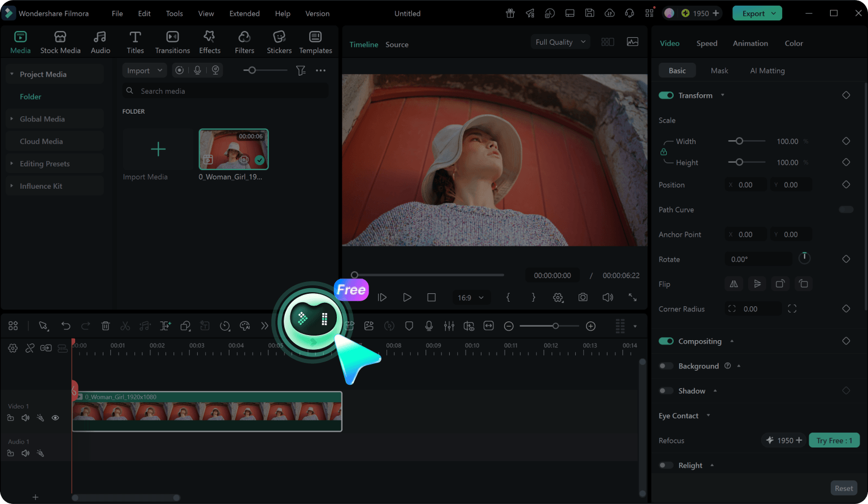Add keyframe for Rotate property
Viewport: 868px width, 504px height.
(846, 259)
